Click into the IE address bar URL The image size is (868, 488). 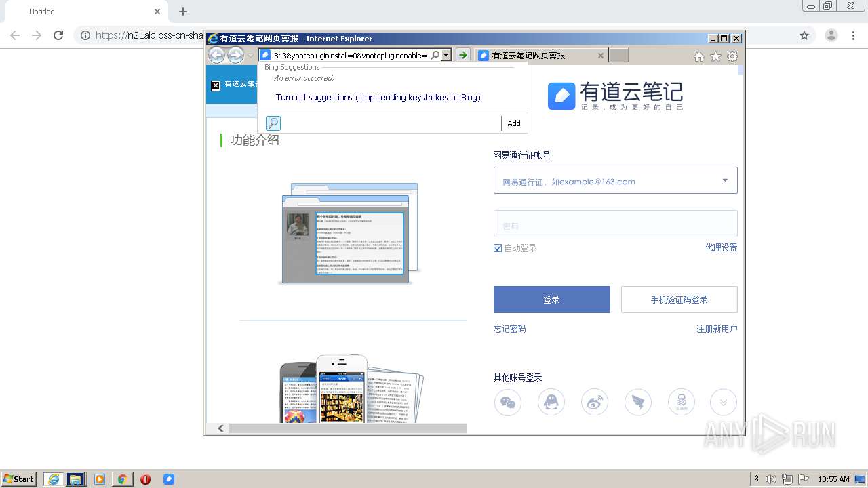pos(350,55)
